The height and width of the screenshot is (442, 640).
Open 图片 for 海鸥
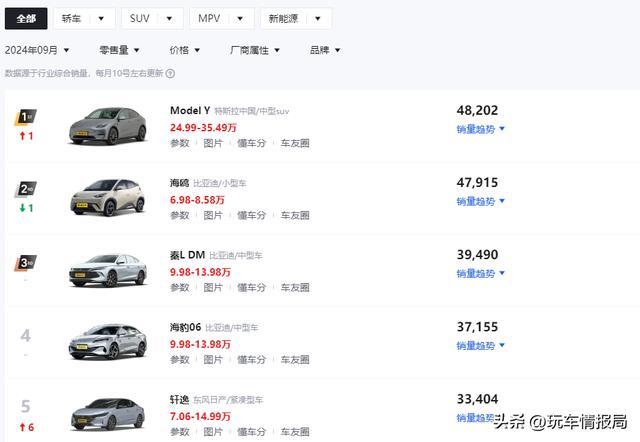[213, 215]
